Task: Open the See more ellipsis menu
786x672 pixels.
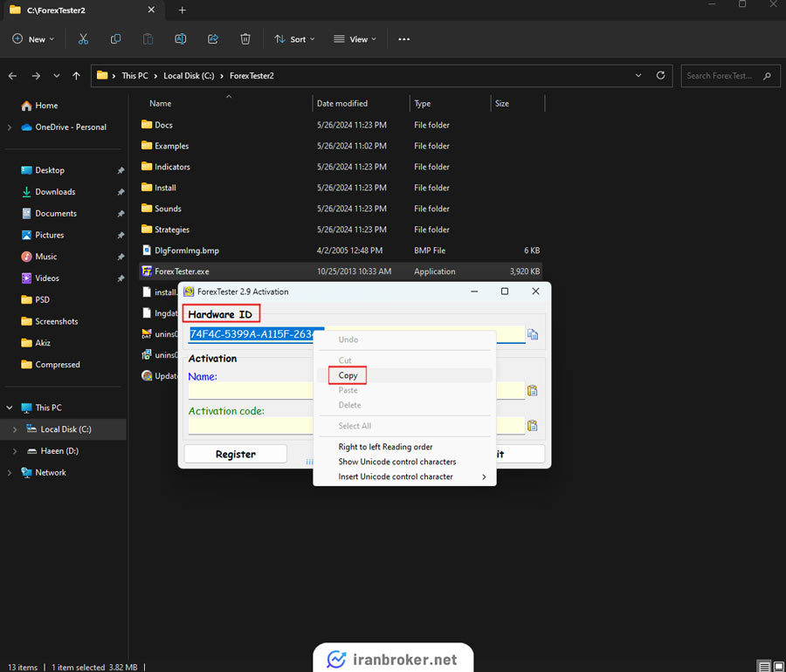Action: point(404,39)
